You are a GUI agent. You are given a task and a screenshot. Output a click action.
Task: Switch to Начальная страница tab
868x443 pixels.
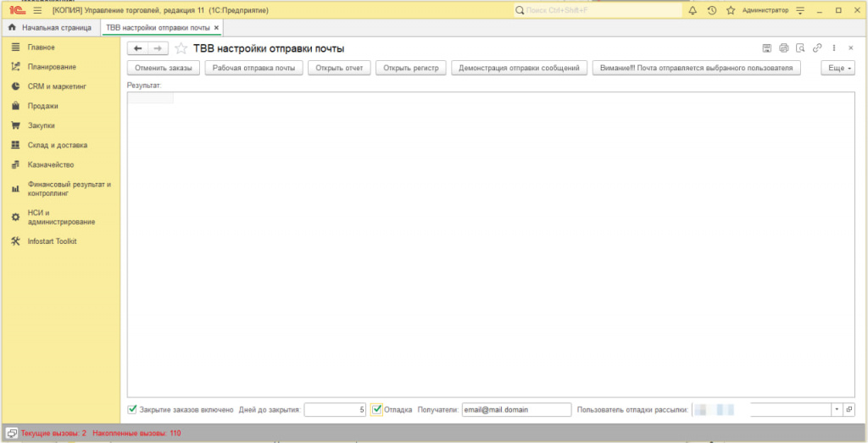point(50,27)
